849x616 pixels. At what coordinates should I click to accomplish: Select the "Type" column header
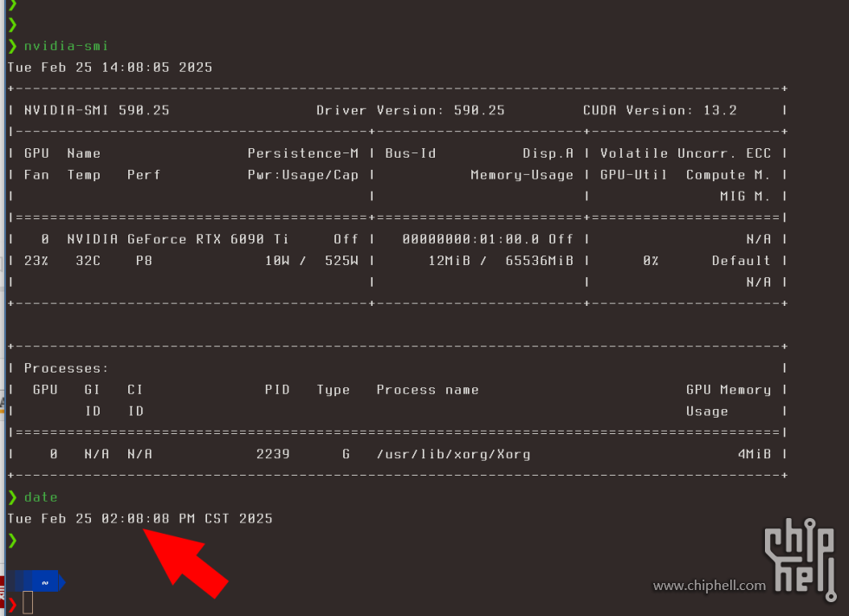[x=333, y=390]
